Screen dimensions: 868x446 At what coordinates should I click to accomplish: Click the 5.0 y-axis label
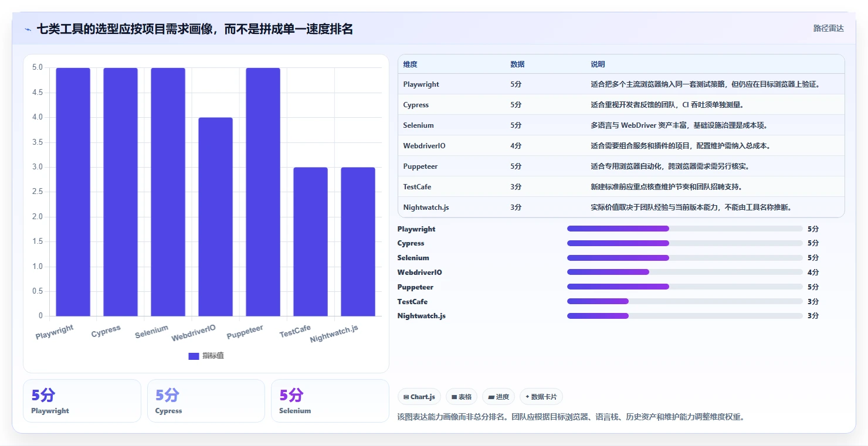(37, 67)
